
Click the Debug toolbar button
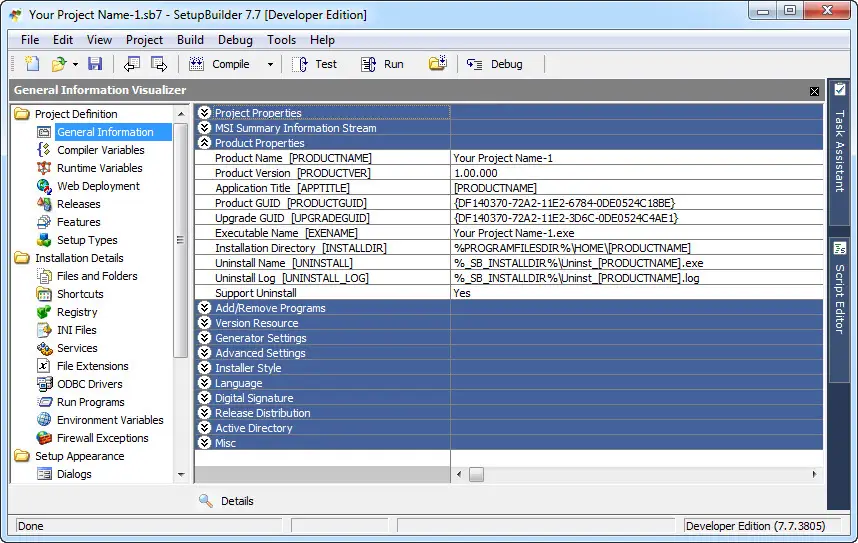click(495, 64)
